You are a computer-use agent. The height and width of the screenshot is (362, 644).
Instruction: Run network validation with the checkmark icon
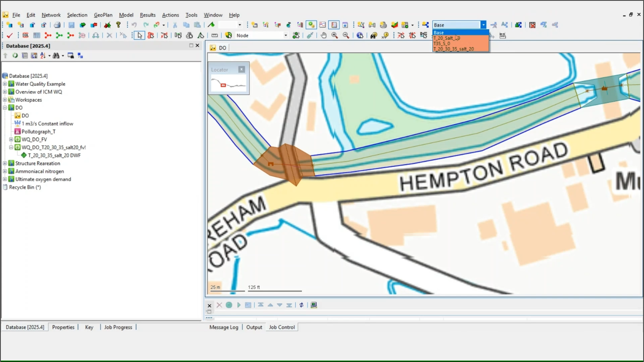tap(10, 35)
